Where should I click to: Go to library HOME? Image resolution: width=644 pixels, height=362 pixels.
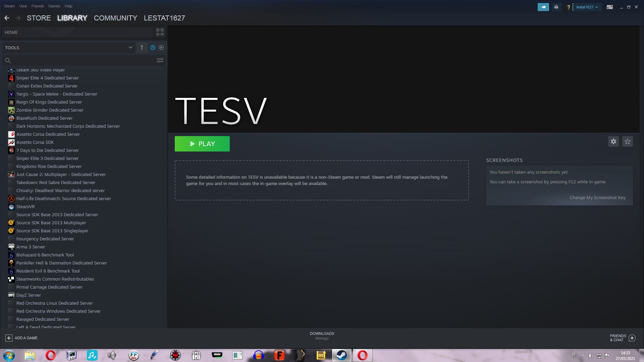[78, 32]
